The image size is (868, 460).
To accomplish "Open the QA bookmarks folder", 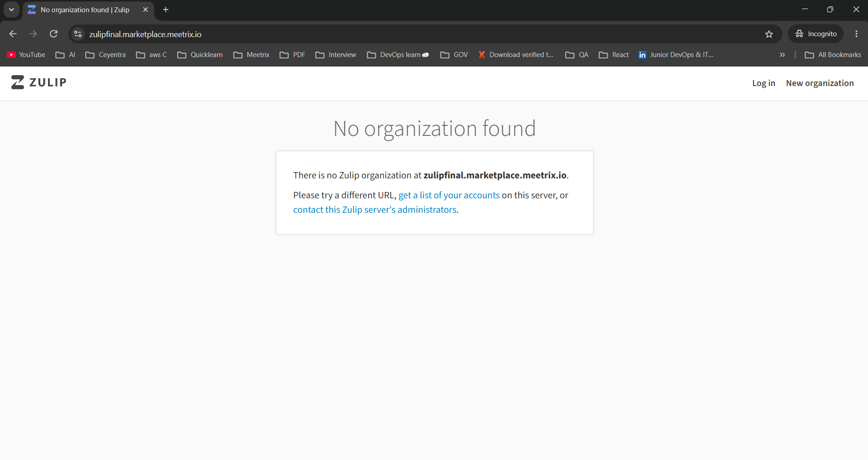I will coord(577,55).
